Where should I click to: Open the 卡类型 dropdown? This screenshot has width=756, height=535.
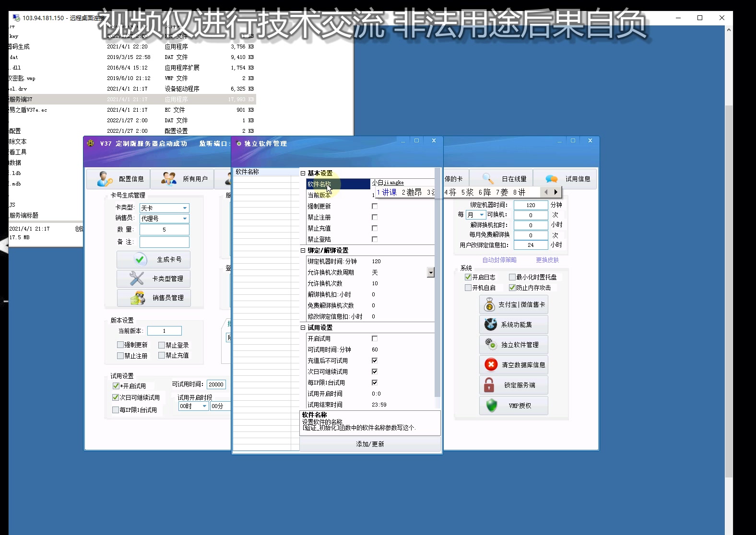pos(185,208)
